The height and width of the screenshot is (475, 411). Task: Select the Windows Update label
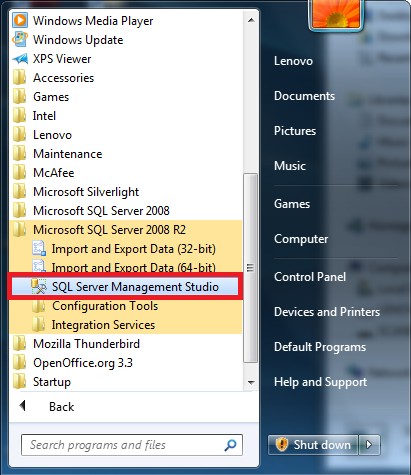78,40
